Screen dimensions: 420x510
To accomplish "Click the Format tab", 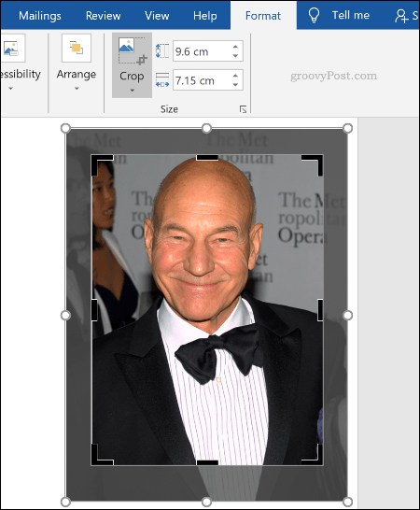I will tap(263, 15).
